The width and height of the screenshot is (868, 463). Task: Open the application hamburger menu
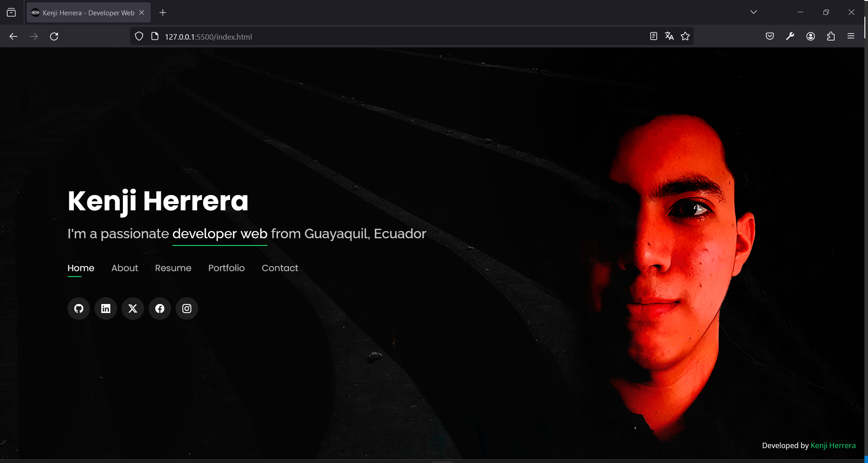pyautogui.click(x=851, y=36)
